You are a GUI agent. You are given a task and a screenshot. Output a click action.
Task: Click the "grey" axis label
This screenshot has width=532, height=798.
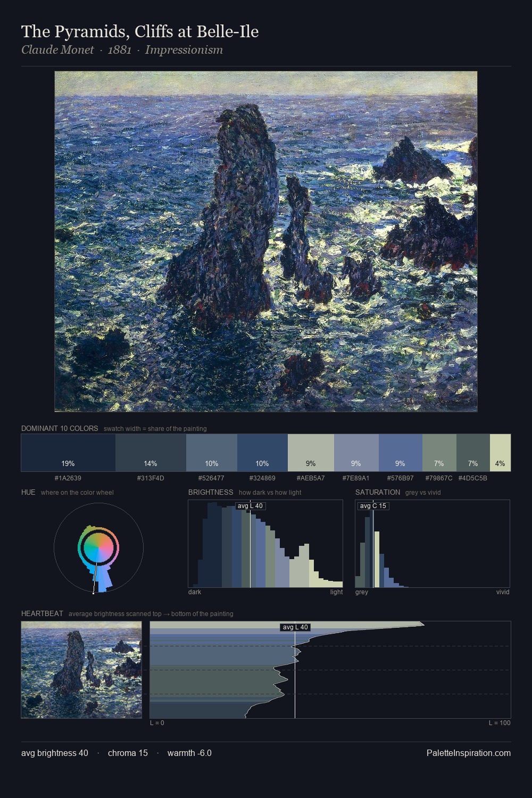(362, 592)
